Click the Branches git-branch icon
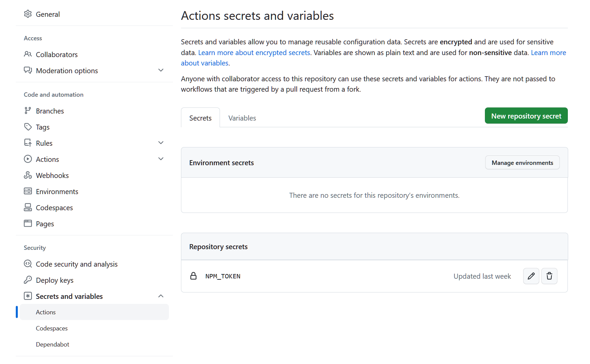The image size is (590, 364). click(28, 111)
